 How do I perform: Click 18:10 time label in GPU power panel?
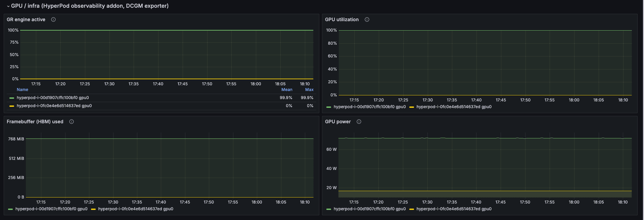[x=623, y=202]
